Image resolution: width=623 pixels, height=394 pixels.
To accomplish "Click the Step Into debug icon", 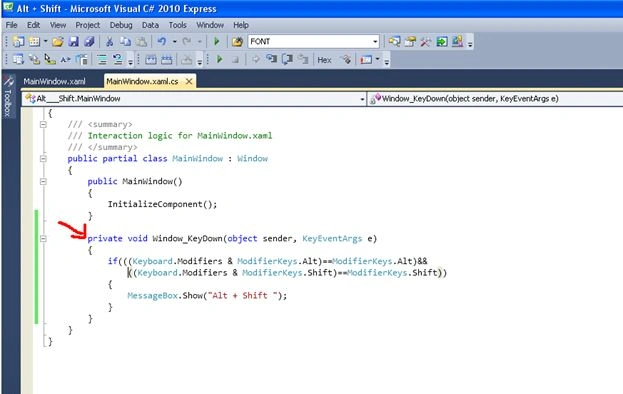I will [x=271, y=60].
